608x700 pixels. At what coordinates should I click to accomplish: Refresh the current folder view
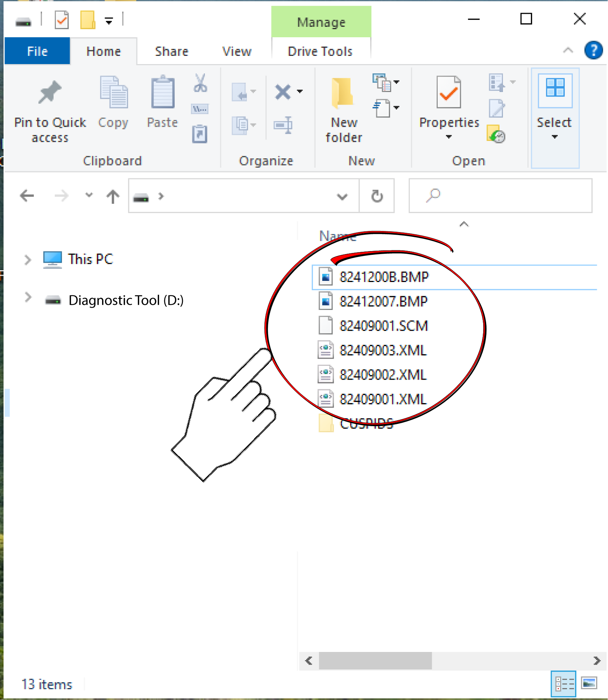point(377,196)
